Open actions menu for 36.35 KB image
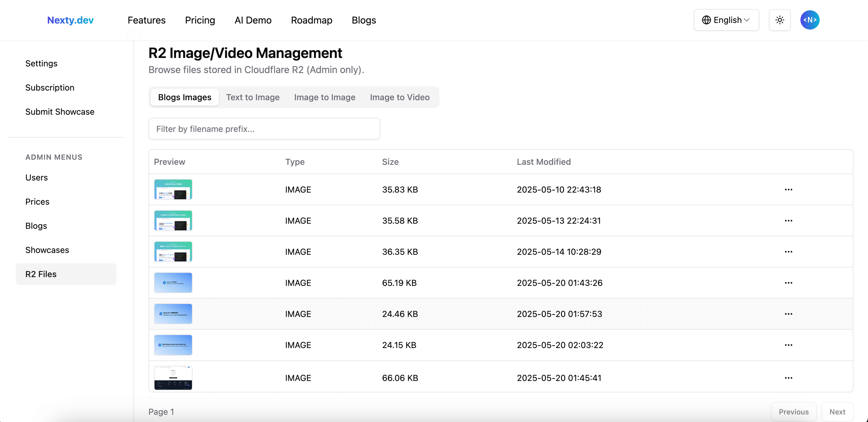 (788, 252)
